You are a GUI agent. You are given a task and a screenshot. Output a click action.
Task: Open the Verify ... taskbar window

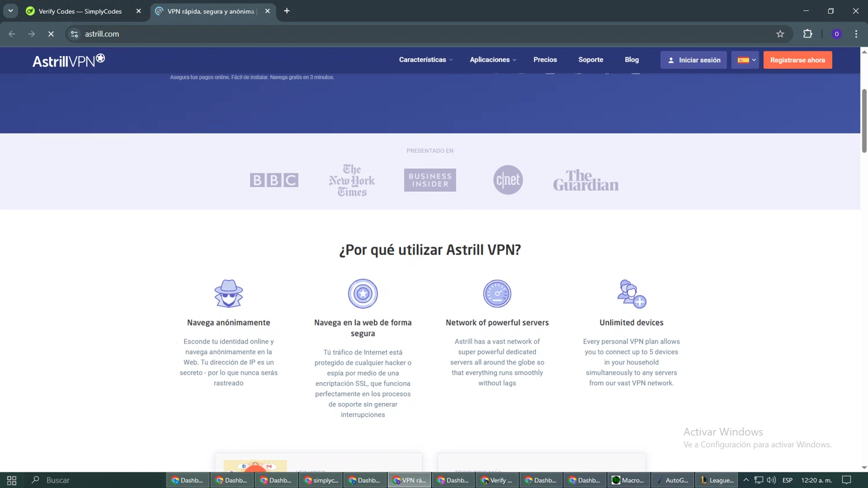tap(497, 480)
